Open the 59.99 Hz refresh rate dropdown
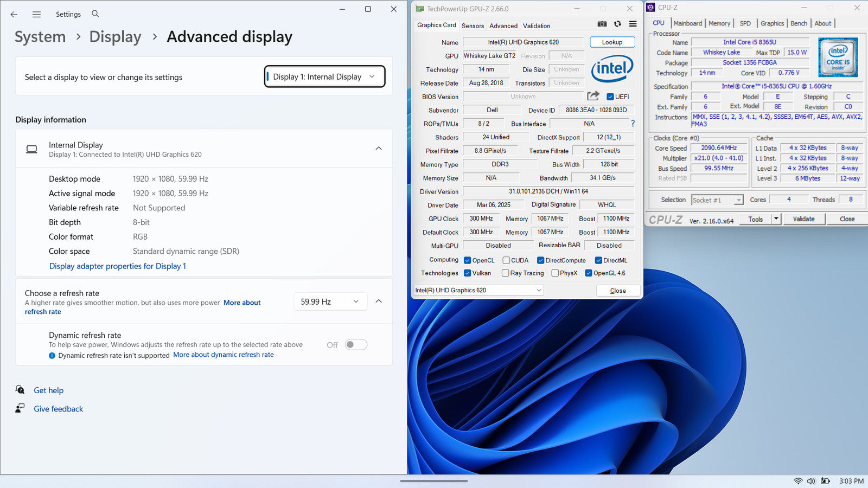The image size is (868, 488). pos(330,301)
